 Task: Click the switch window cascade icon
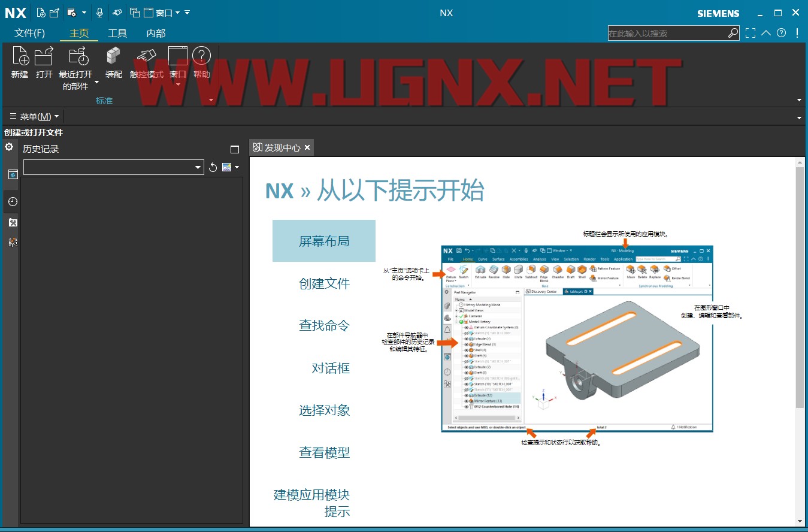pyautogui.click(x=135, y=13)
